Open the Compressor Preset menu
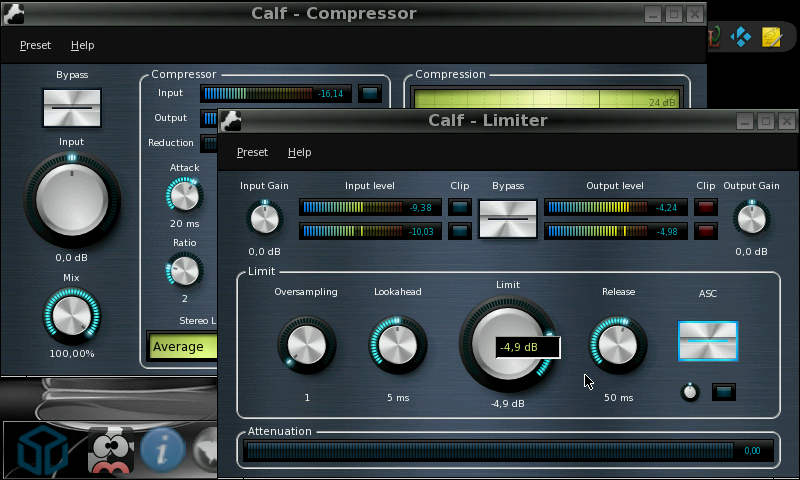This screenshot has height=480, width=800. tap(35, 45)
